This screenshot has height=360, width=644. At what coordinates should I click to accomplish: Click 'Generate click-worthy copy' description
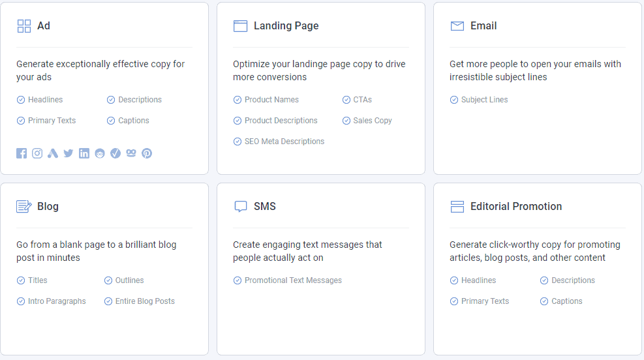pos(535,251)
